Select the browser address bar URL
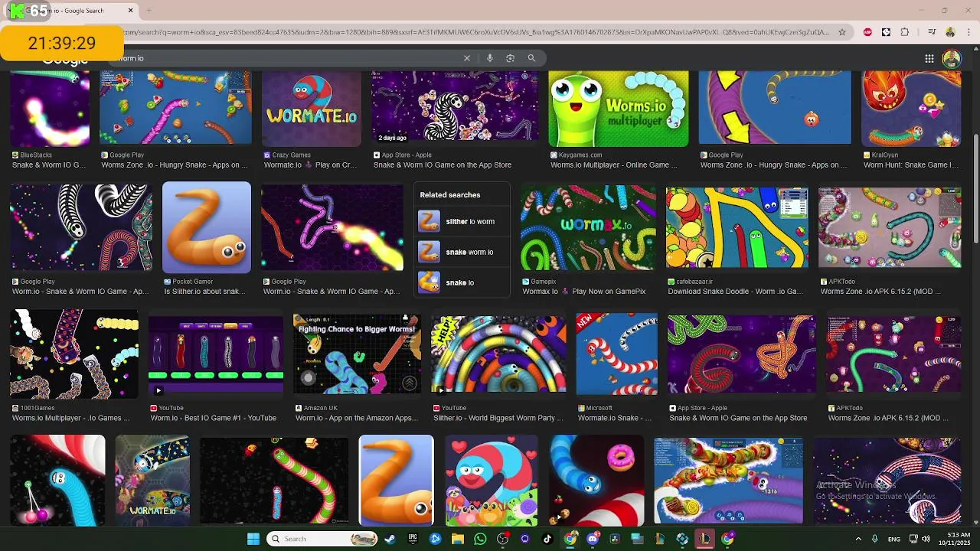Screen dimensions: 980x551 (475, 32)
